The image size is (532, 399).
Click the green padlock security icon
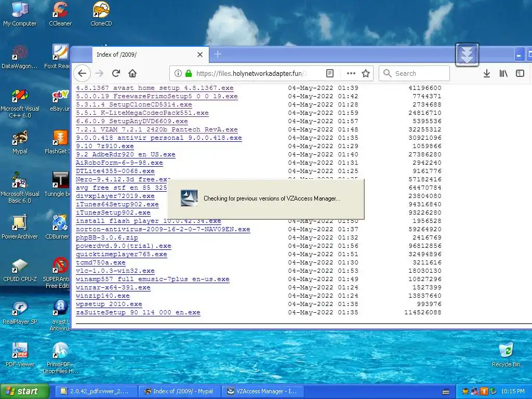(189, 73)
